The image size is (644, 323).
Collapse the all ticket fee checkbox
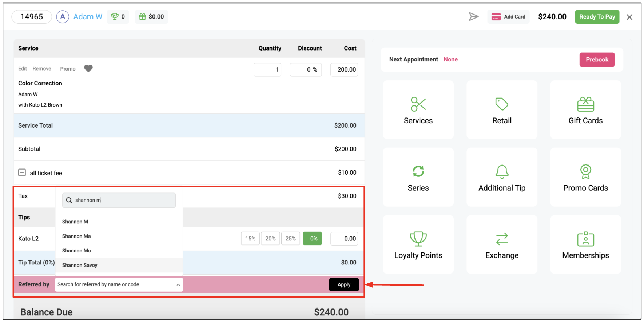point(22,172)
